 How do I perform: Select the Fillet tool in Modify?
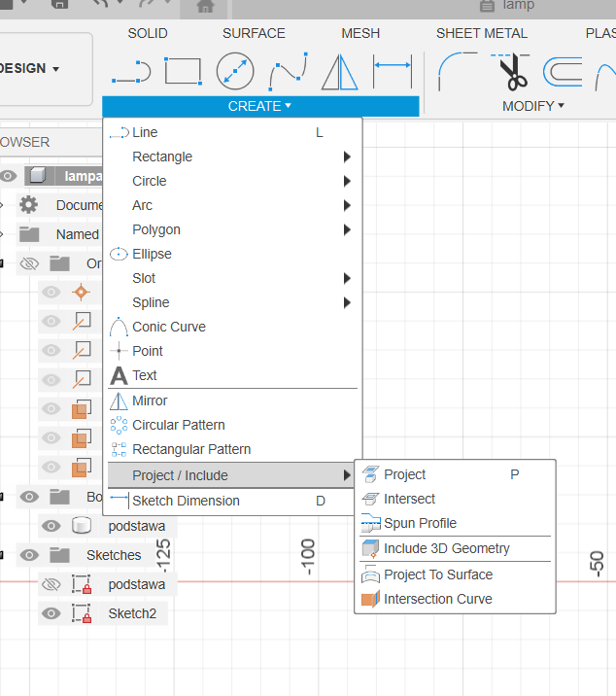457,71
